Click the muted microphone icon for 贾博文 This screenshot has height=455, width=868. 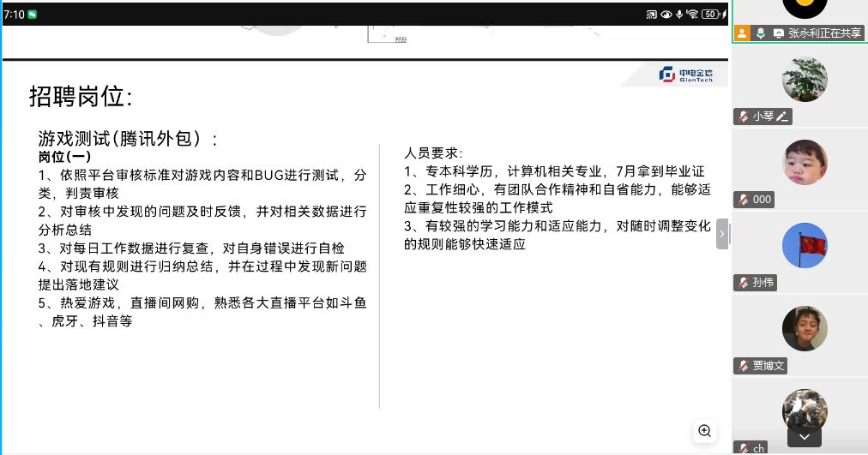click(x=743, y=366)
